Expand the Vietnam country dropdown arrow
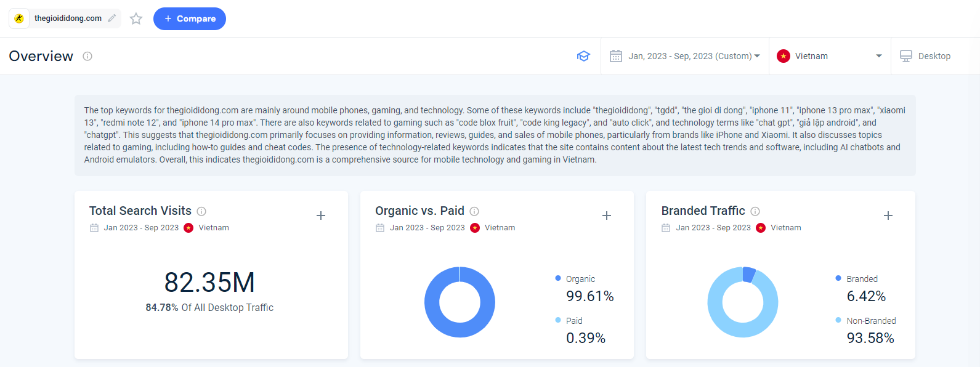The width and height of the screenshot is (980, 367). tap(879, 56)
